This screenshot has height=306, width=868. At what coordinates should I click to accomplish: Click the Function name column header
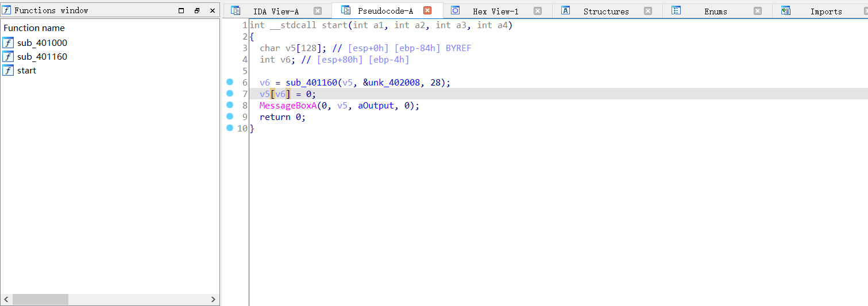coord(34,28)
